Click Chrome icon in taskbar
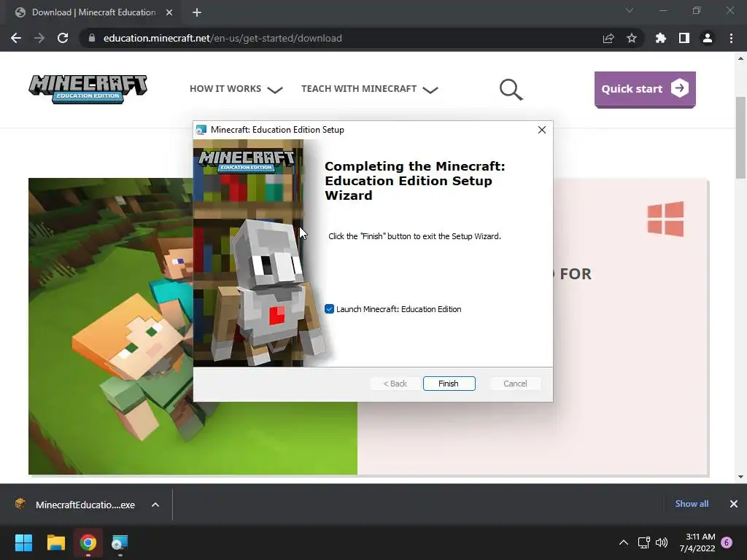 click(x=88, y=542)
